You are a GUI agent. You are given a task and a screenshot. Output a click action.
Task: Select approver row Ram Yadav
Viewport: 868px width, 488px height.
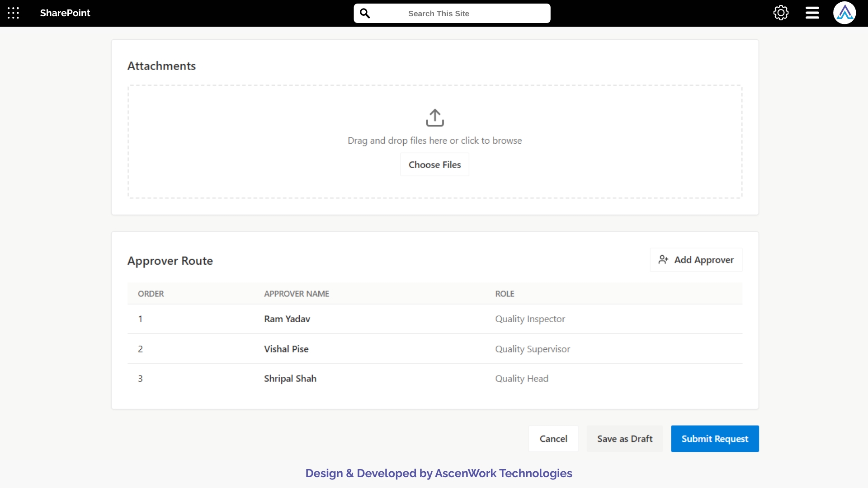[287, 319]
